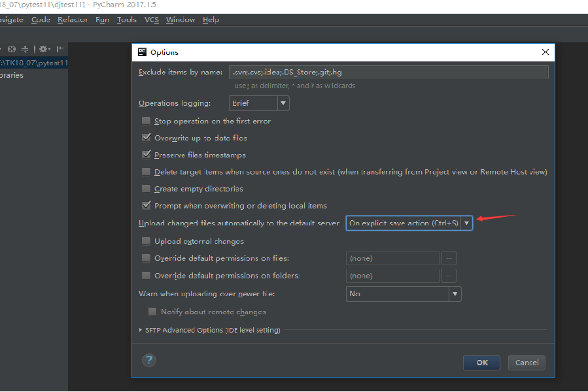
Task: Click the scroll-from-source target icon in Project panel
Action: coord(12,49)
